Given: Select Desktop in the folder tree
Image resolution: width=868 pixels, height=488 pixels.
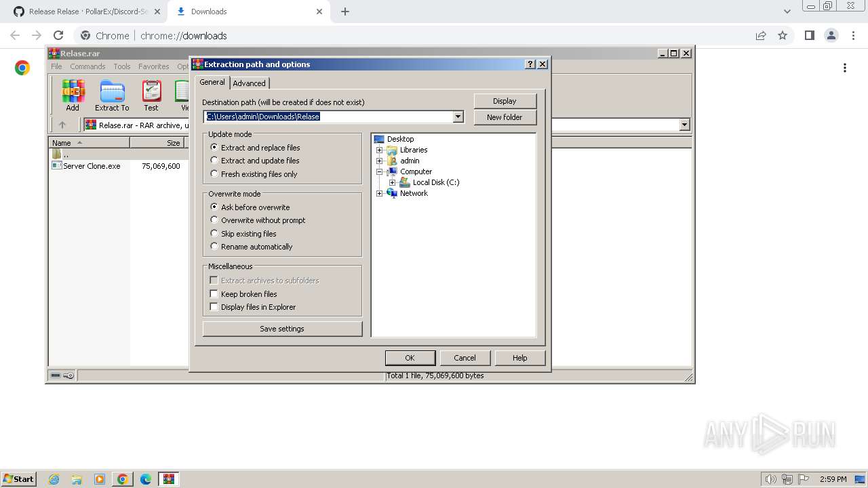Looking at the screenshot, I should pyautogui.click(x=400, y=139).
